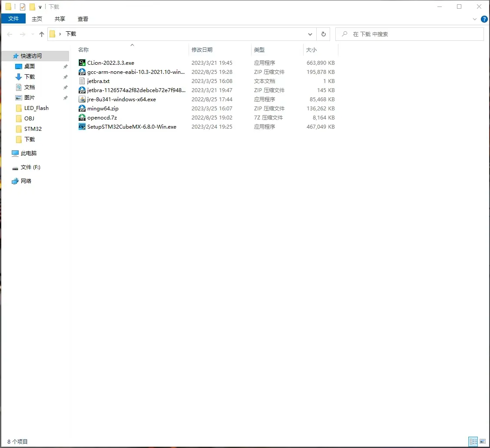This screenshot has height=448, width=490.
Task: Open the LED_Flash folder in the sidebar
Action: (36, 108)
